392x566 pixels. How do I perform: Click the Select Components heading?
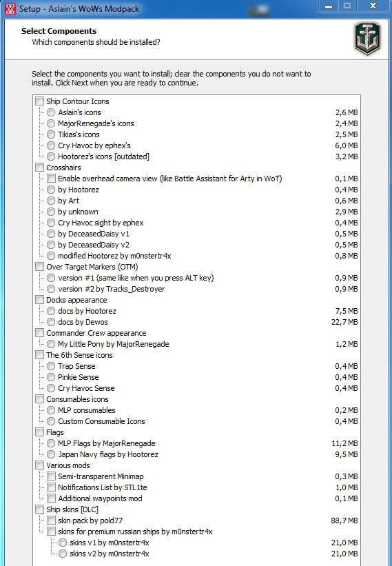coord(59,31)
